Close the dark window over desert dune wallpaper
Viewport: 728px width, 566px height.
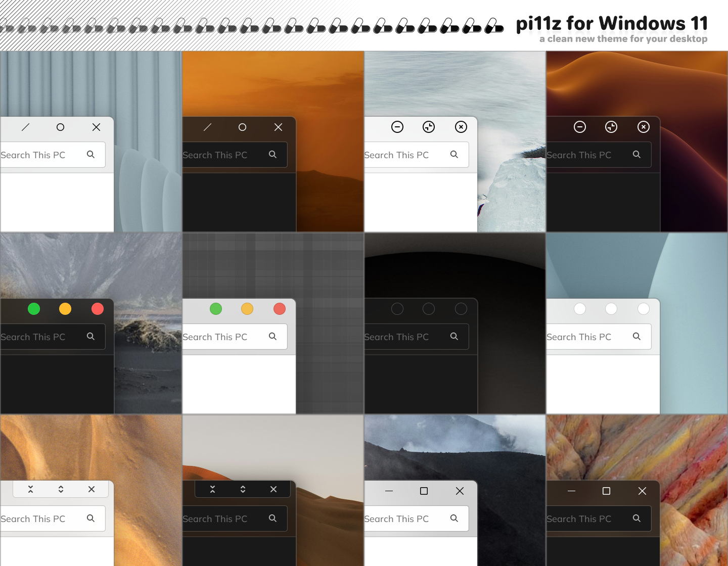[274, 489]
